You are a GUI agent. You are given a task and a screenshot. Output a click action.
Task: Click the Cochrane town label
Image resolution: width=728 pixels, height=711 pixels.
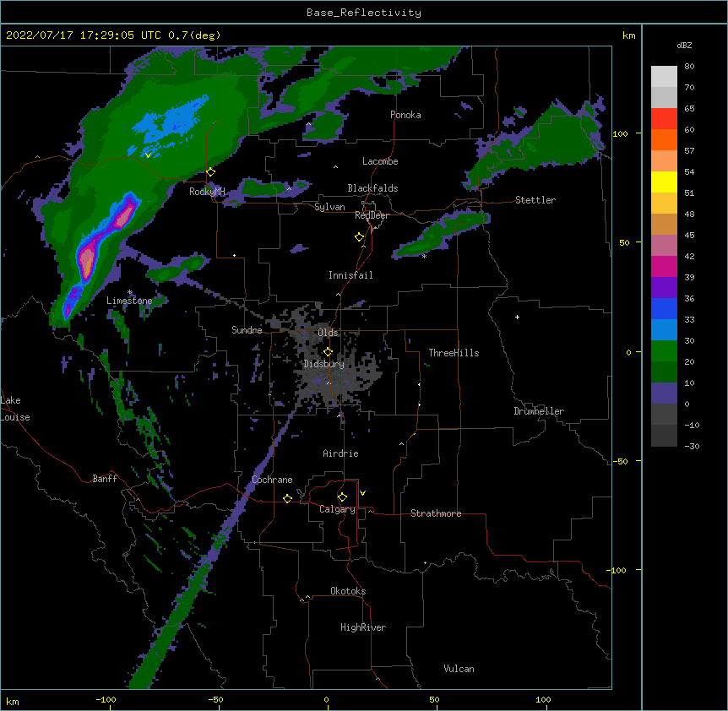272,480
